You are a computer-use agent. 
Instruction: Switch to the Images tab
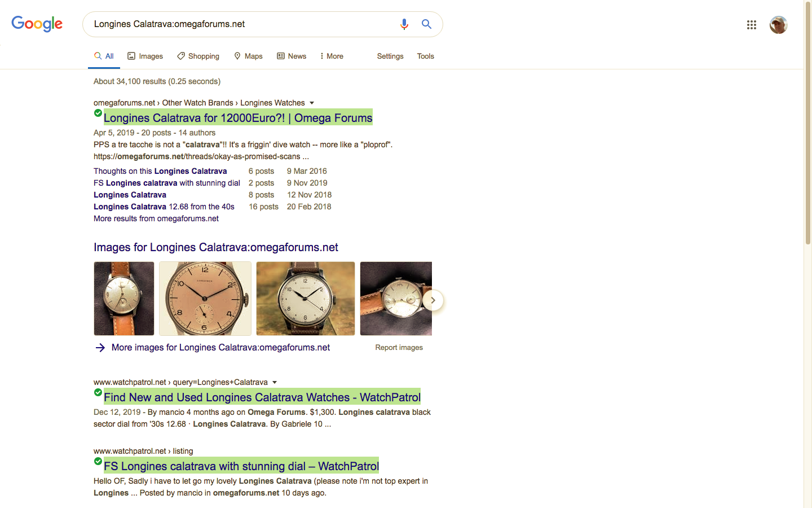coord(145,56)
